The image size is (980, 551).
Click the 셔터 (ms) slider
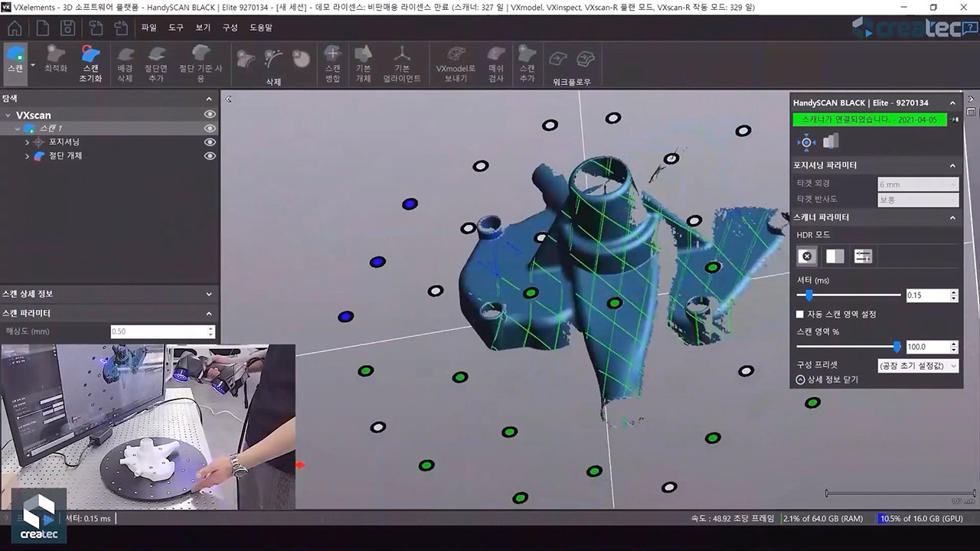849,295
